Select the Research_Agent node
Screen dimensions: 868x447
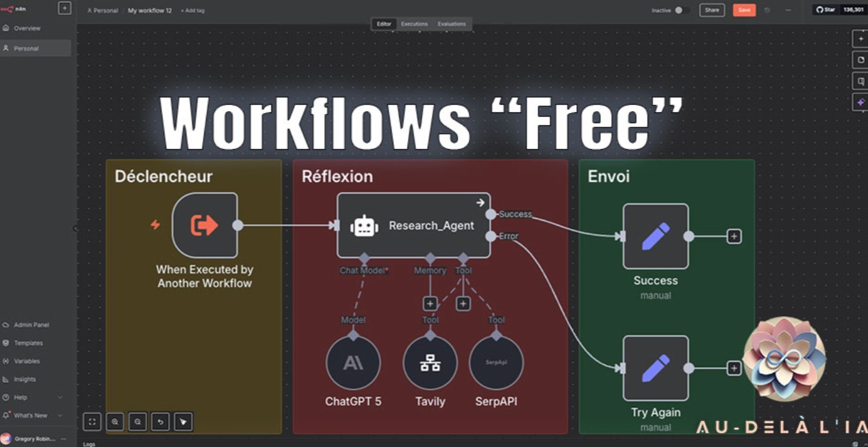[x=414, y=225]
